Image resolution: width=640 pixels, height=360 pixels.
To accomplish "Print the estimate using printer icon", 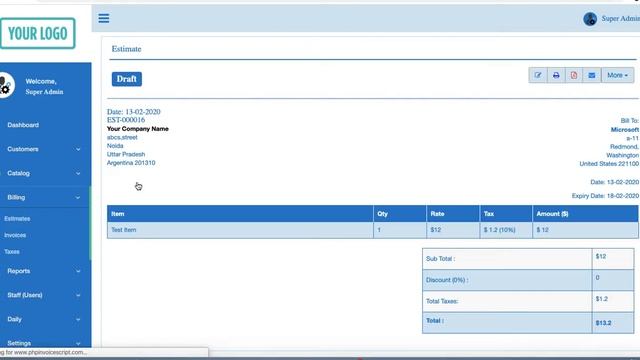I will pyautogui.click(x=556, y=75).
